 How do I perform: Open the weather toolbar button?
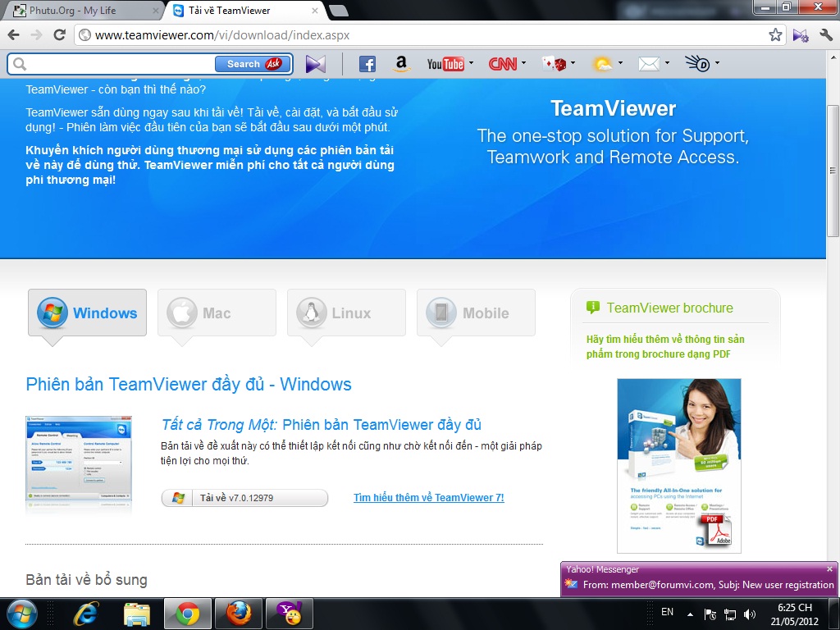(x=603, y=64)
